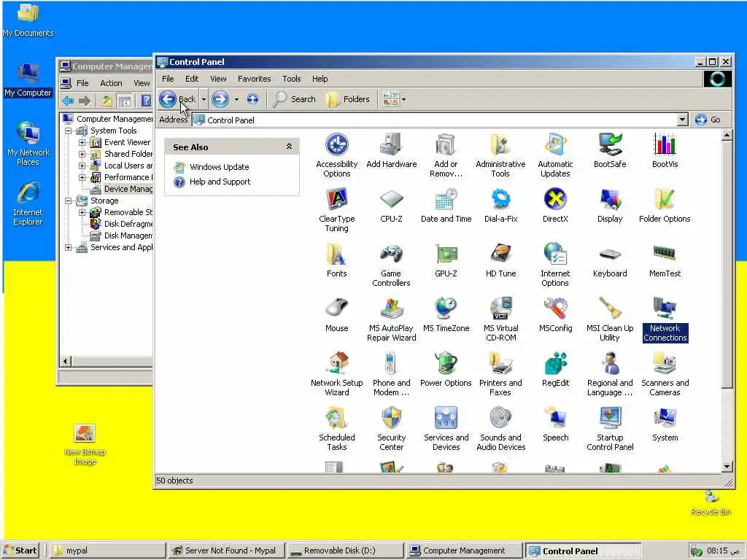Open Folder Options icon
Image resolution: width=747 pixels, height=560 pixels.
point(665,205)
